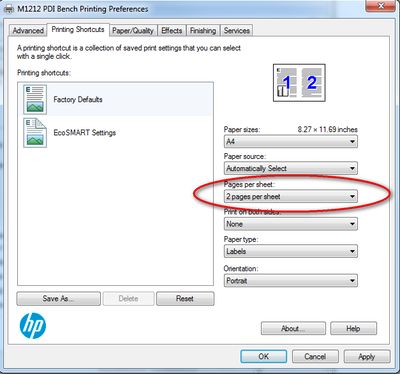Open the About... dialog
Viewport: 400px width, 374px height.
coord(293,328)
